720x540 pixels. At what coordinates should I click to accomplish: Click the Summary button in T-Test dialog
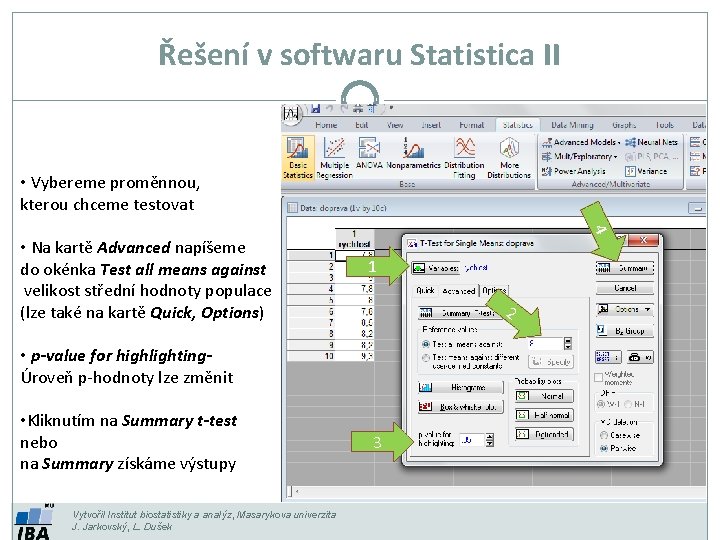click(624, 268)
